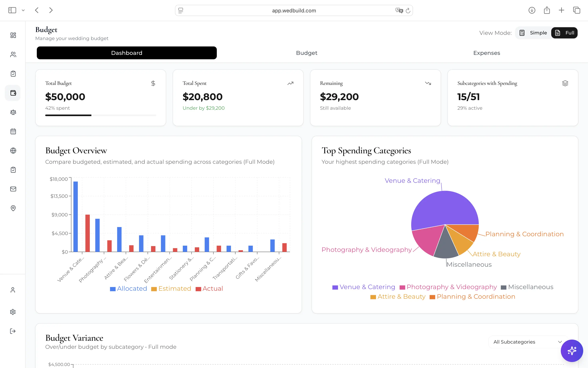
Task: Click the trending down icon on Remaining
Action: click(x=428, y=83)
